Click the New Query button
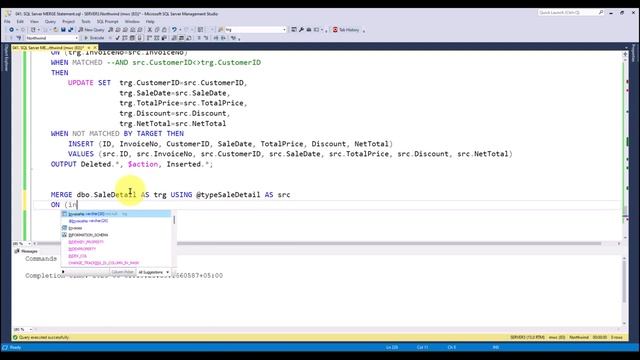Screen dimensions: 640x360 point(91,30)
